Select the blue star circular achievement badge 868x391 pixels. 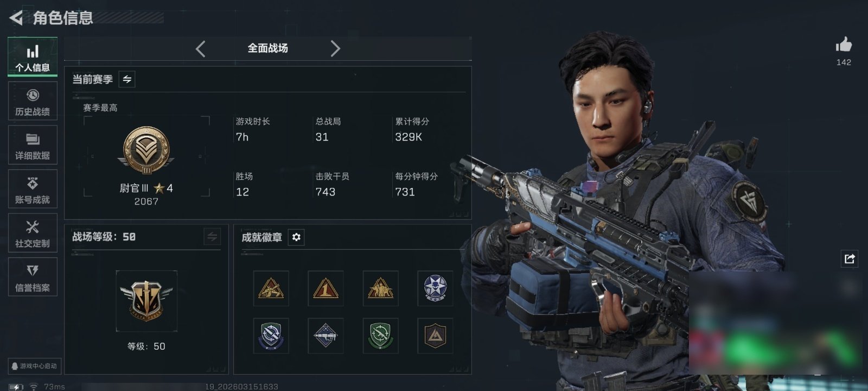435,288
